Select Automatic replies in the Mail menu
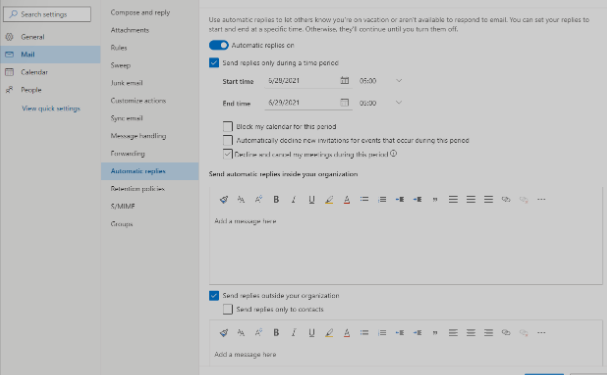 [x=150, y=171]
